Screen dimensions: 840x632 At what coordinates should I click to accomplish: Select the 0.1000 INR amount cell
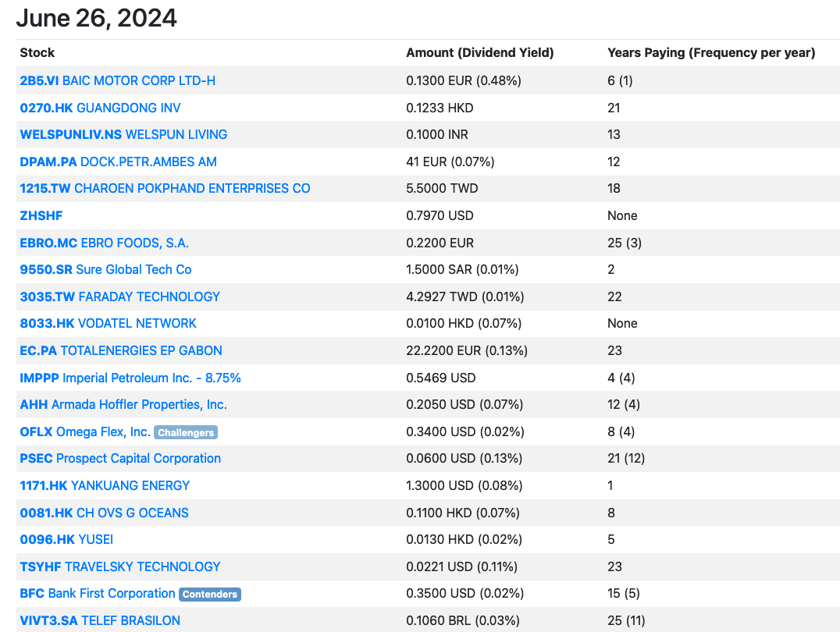(x=437, y=135)
